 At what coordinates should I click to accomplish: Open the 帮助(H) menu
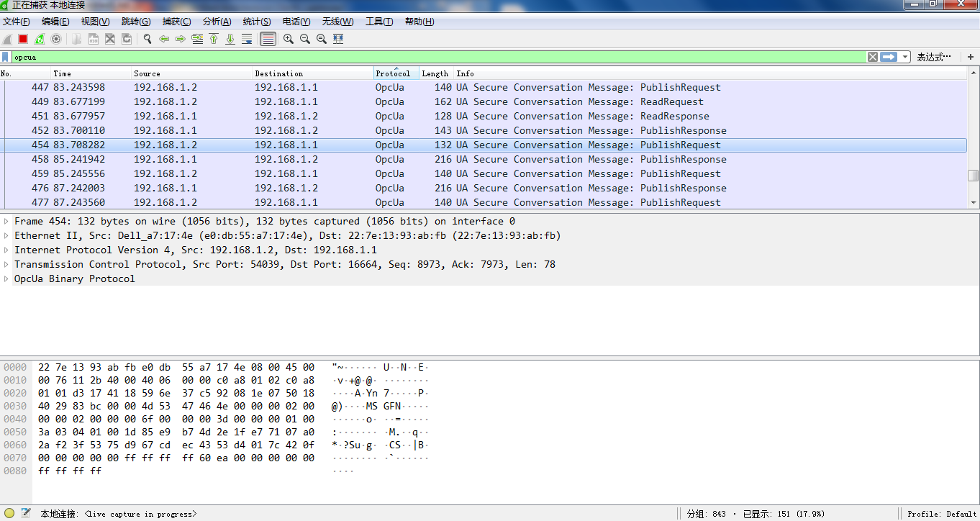pyautogui.click(x=419, y=22)
